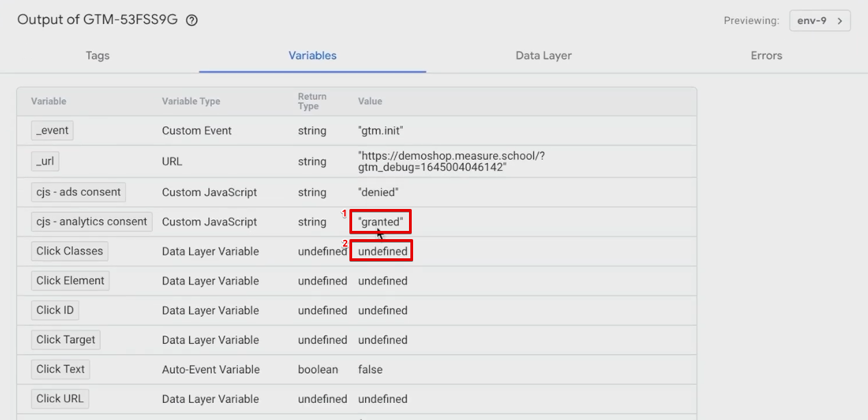
Task: Go to the Errors tab
Action: coord(766,55)
